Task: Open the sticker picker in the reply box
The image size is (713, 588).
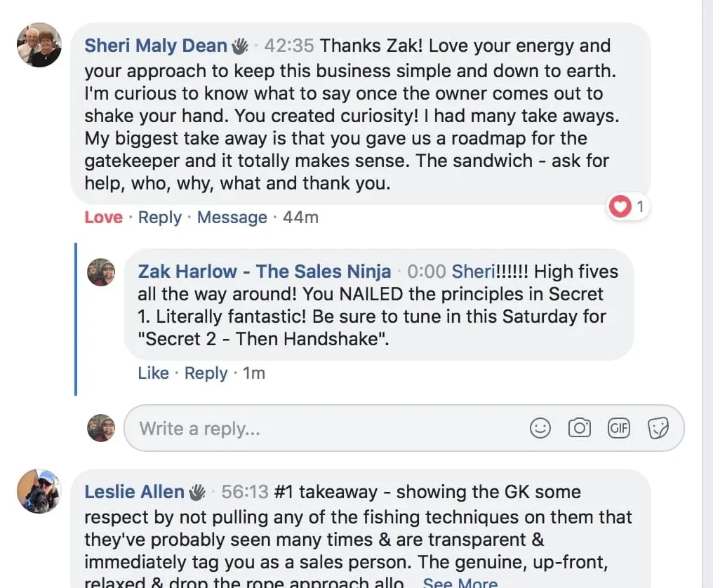Action: tap(658, 428)
